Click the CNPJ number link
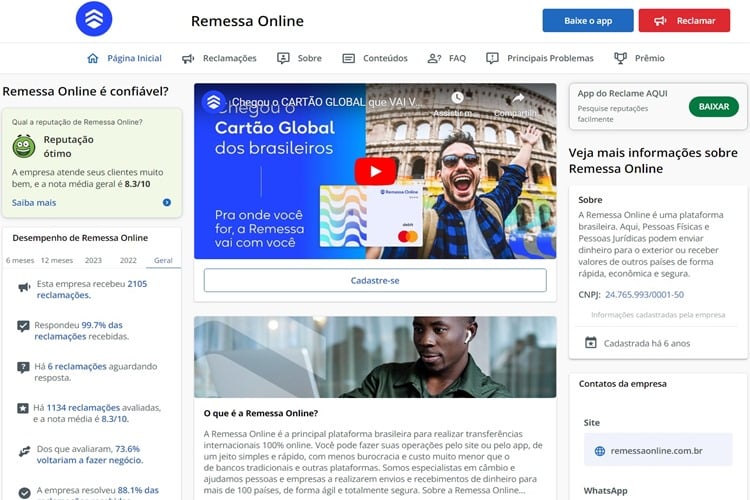 (x=644, y=294)
